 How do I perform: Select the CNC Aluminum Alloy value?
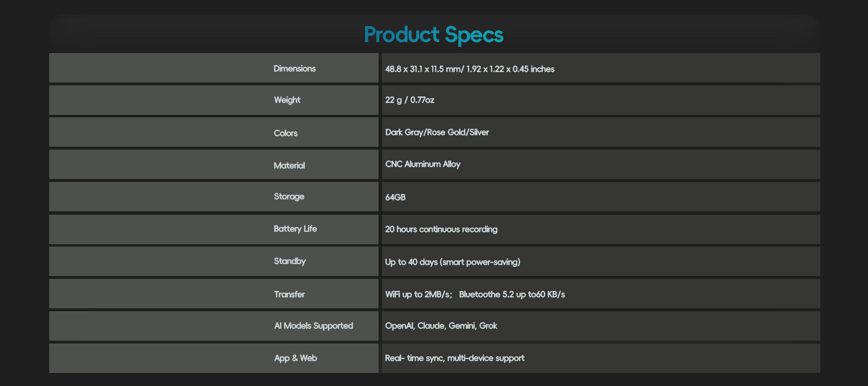[422, 164]
